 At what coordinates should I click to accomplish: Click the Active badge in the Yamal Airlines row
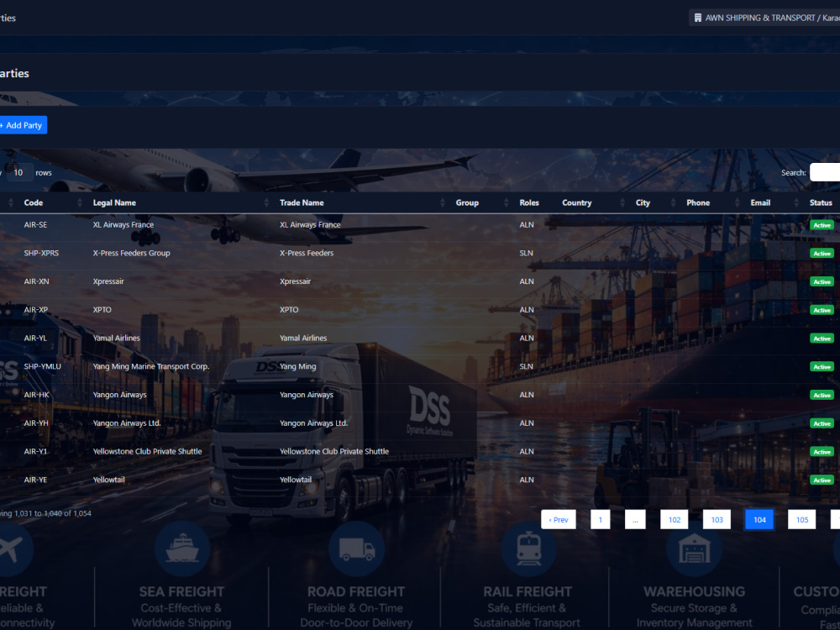pos(822,339)
